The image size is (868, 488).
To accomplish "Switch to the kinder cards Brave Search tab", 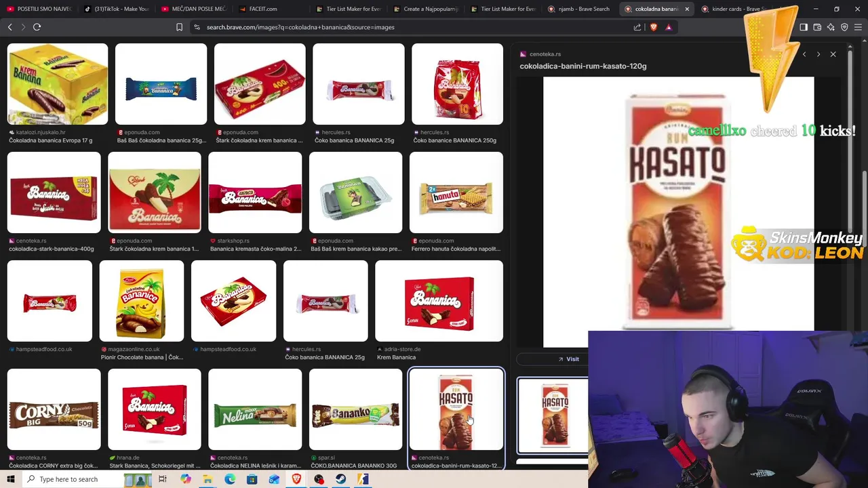I will click(x=735, y=9).
